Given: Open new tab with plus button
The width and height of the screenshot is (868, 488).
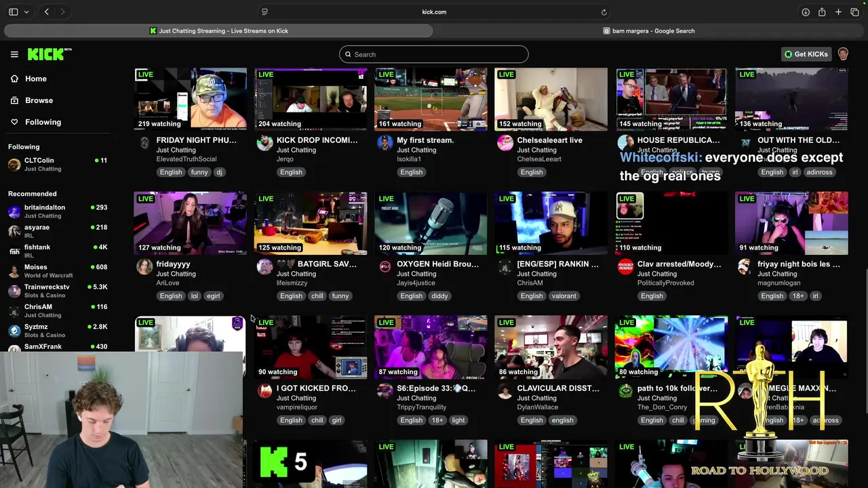Looking at the screenshot, I should coord(838,12).
